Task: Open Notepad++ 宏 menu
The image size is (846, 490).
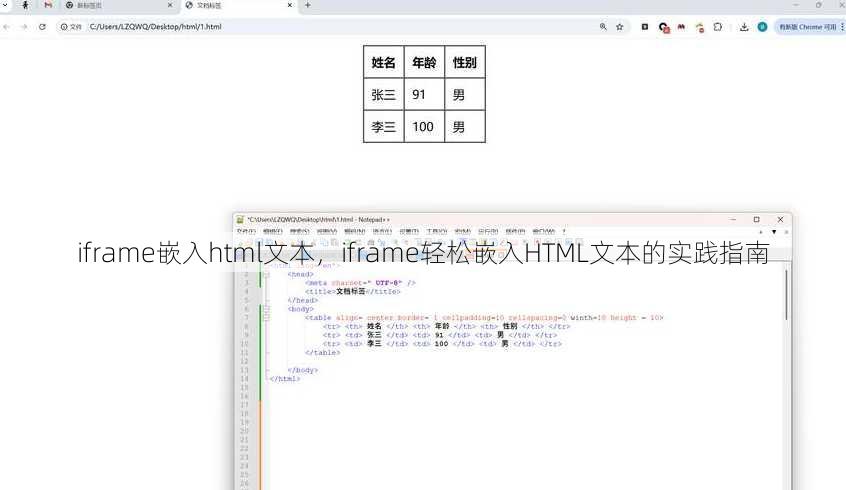Action: [463, 232]
